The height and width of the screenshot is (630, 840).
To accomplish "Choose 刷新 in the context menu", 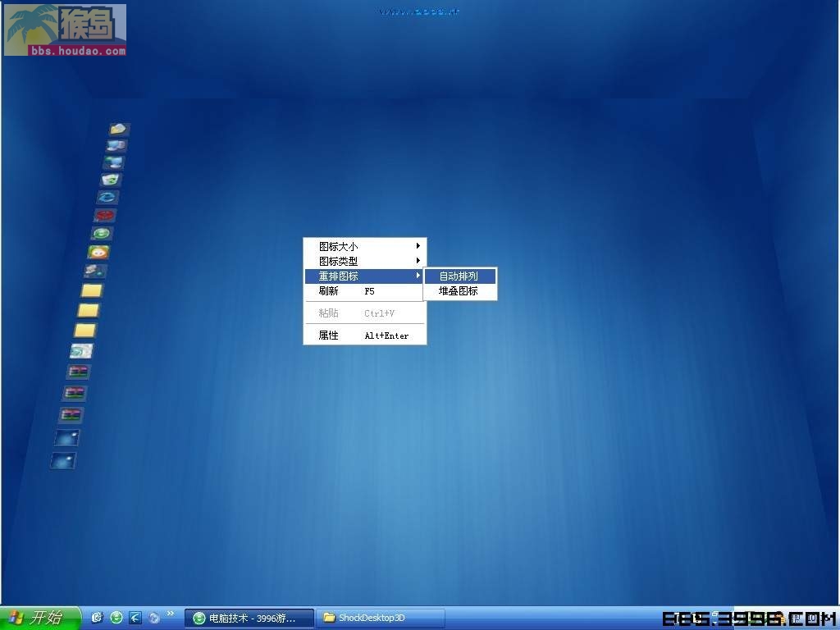I will (x=365, y=291).
